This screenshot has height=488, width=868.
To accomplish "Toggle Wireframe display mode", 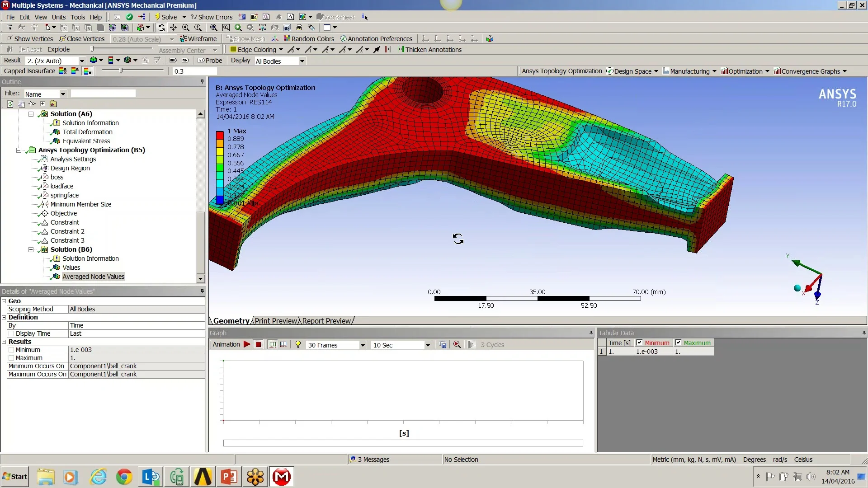I will 198,39.
